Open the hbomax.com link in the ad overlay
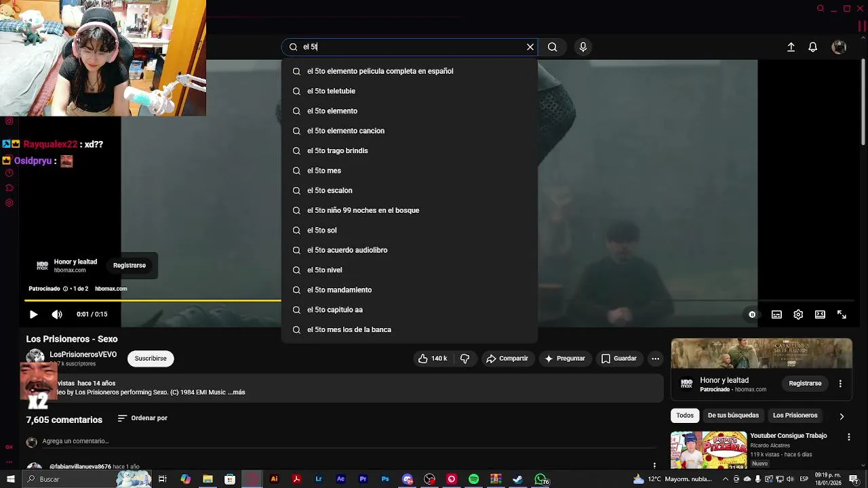The height and width of the screenshot is (488, 868). 111,289
